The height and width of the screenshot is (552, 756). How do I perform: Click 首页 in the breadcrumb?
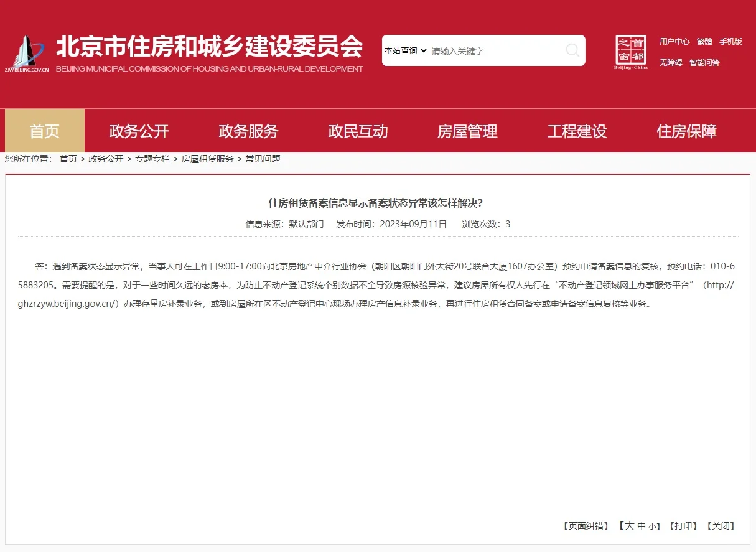point(68,159)
